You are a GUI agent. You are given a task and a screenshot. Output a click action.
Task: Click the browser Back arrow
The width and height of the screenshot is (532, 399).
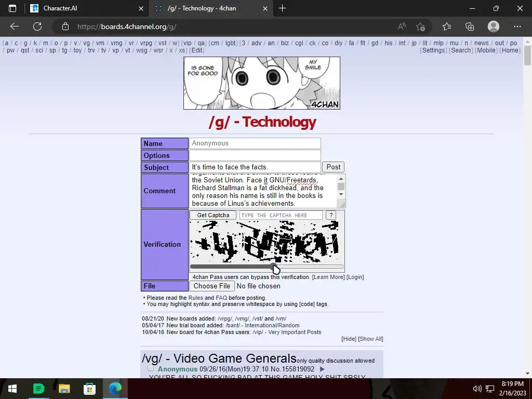14,26
